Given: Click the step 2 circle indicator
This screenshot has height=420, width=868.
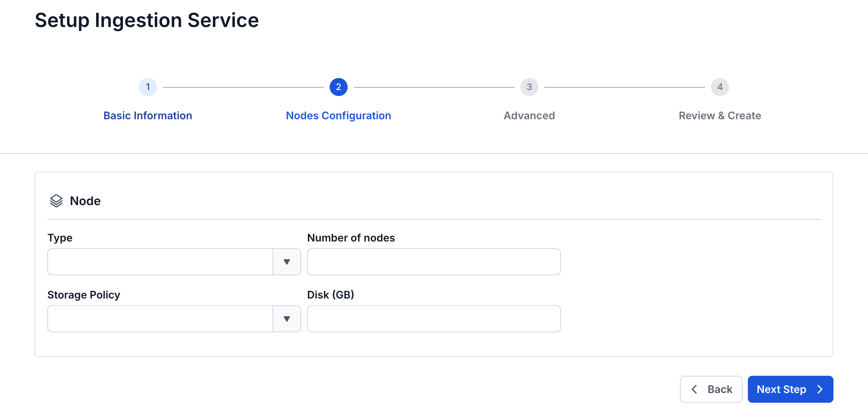Looking at the screenshot, I should tap(339, 87).
